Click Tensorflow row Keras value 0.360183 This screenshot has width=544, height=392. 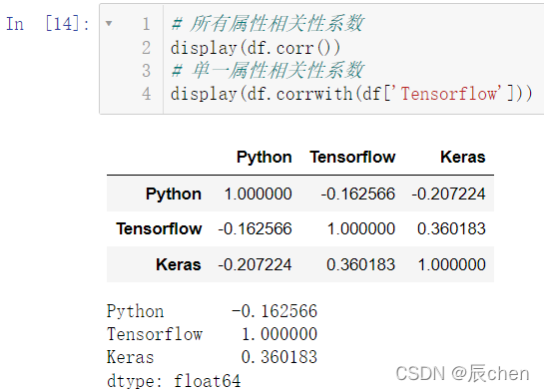pyautogui.click(x=451, y=228)
